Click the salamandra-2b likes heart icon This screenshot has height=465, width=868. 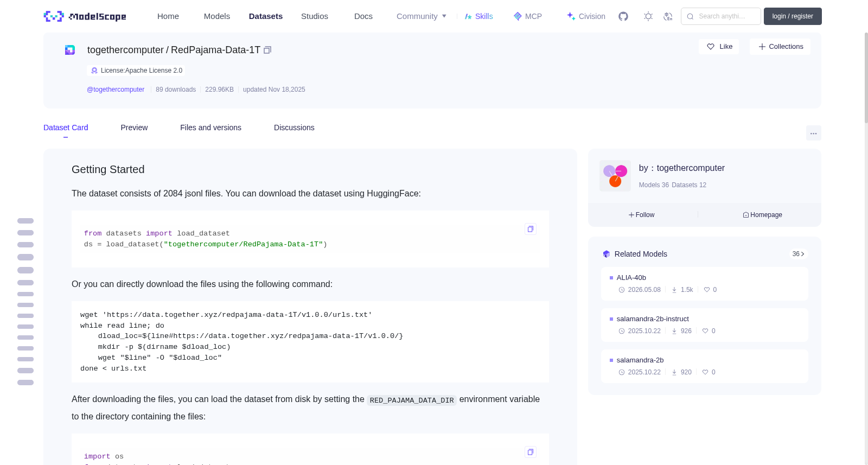pyautogui.click(x=705, y=372)
